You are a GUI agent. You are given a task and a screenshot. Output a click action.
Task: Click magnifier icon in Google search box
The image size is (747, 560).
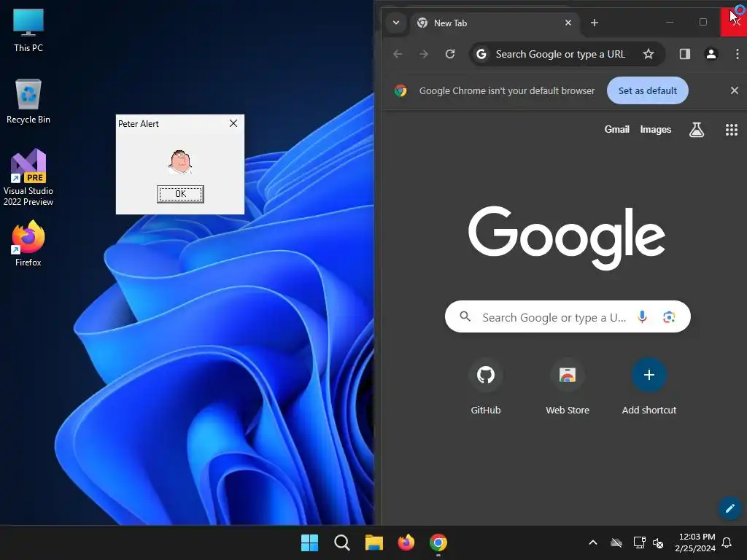[465, 316]
